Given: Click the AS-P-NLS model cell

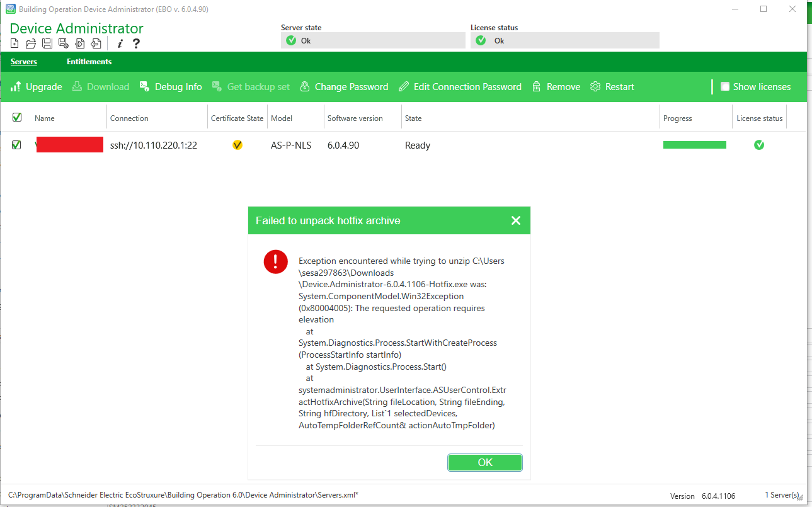Looking at the screenshot, I should coord(291,145).
